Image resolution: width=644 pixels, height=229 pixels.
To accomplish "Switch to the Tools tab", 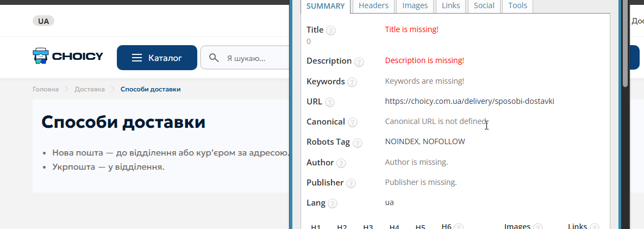I will (517, 6).
